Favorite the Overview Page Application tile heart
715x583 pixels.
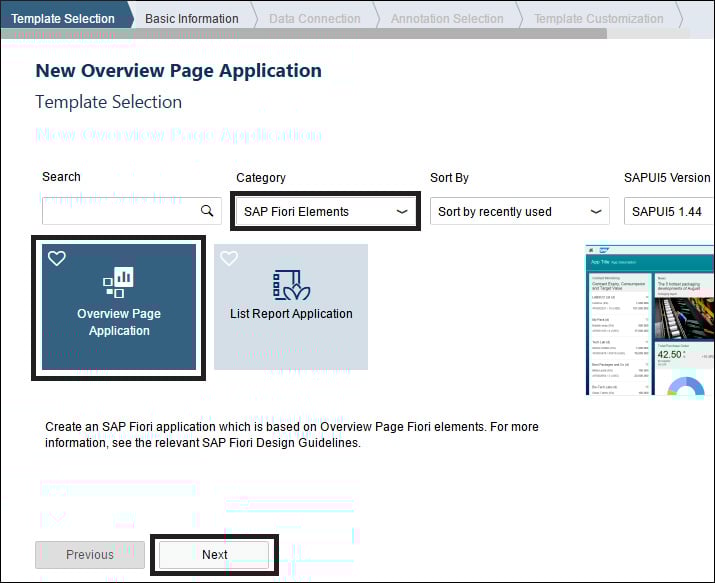tap(57, 258)
